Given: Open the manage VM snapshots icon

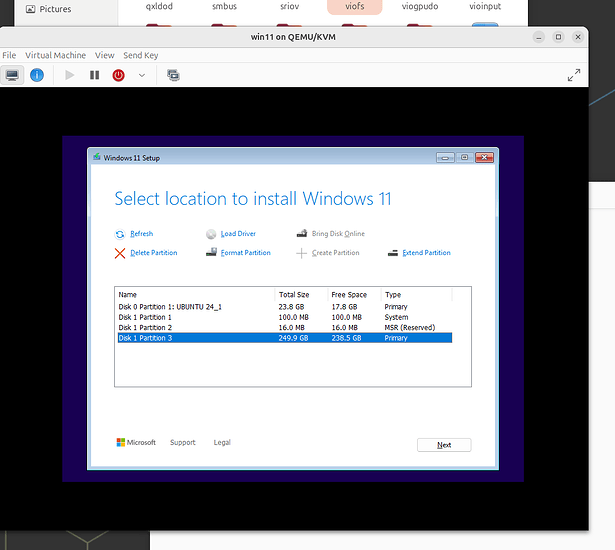Looking at the screenshot, I should click(173, 75).
